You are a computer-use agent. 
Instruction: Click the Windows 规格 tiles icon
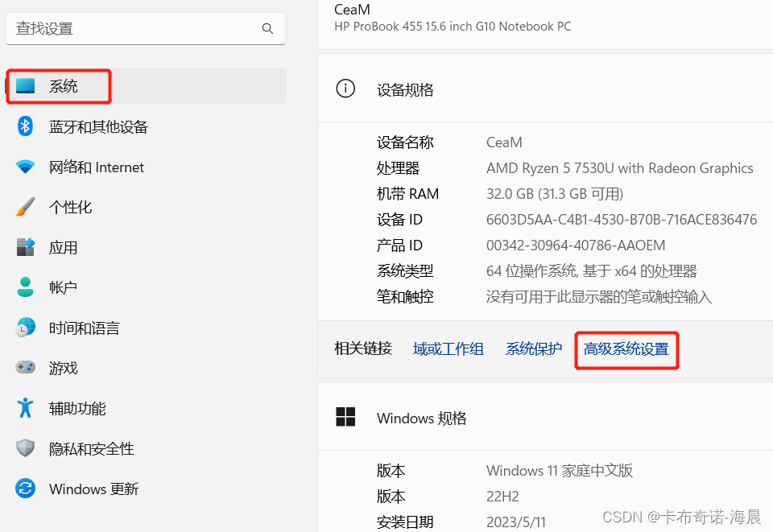click(345, 417)
